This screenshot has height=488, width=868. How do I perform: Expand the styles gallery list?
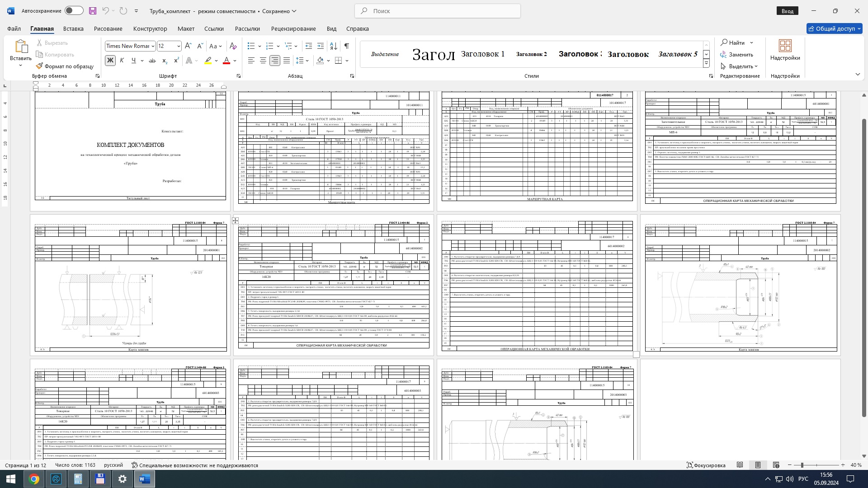click(x=706, y=64)
